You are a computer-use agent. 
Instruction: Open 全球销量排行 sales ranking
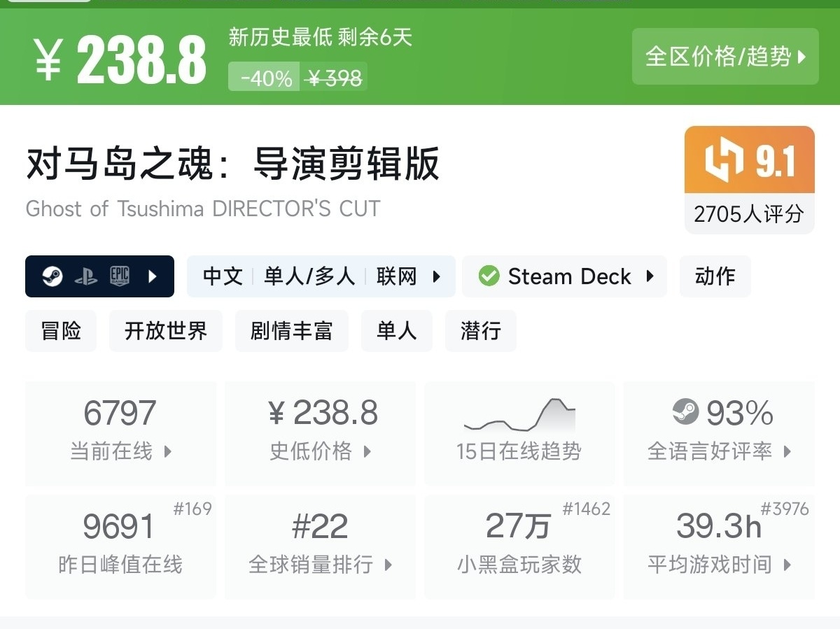320,547
